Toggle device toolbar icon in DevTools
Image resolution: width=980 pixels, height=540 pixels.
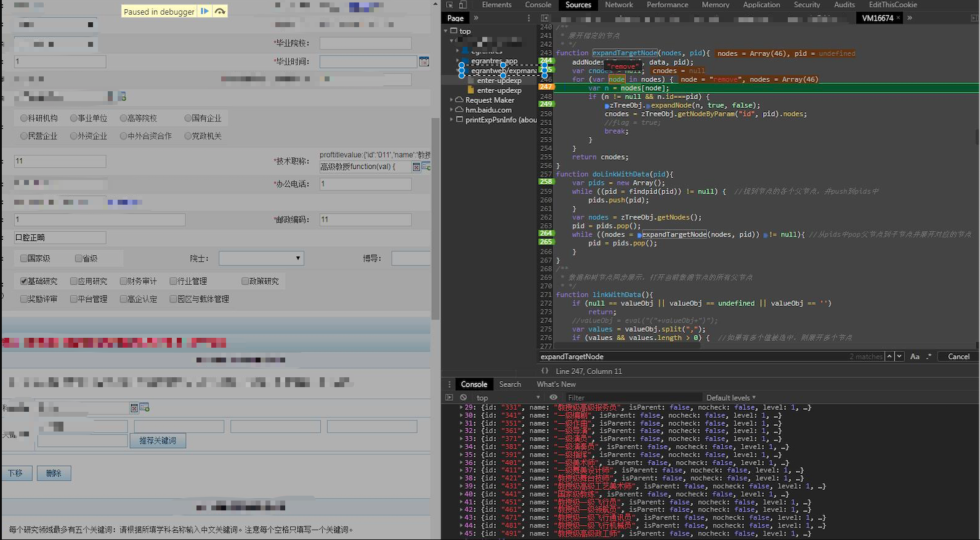point(463,5)
